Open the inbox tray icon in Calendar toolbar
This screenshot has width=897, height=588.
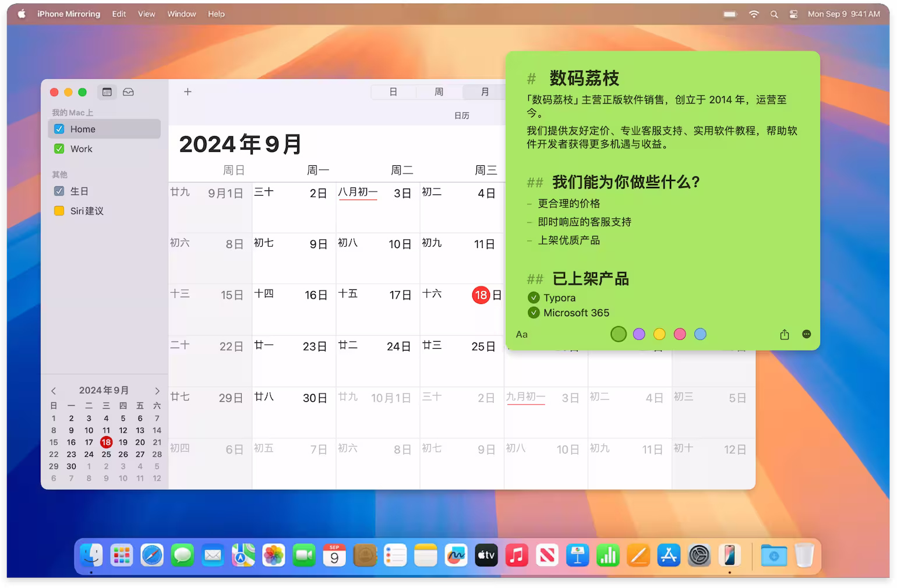click(128, 92)
